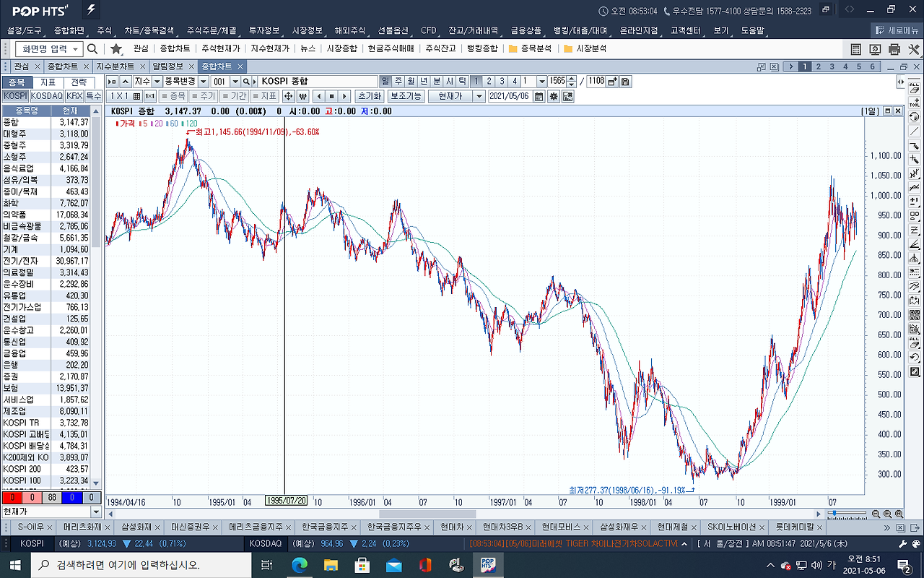Click the monitor screen icon in toolbar
This screenshot has height=578, width=924.
tap(876, 49)
